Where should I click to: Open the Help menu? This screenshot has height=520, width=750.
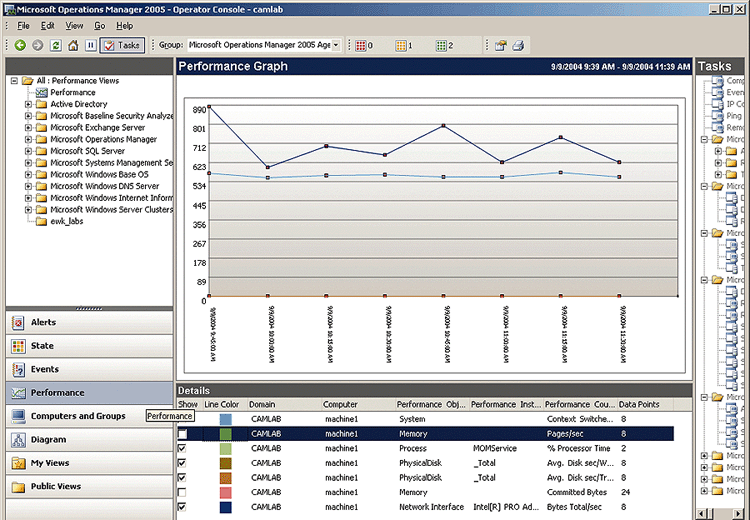[124, 26]
